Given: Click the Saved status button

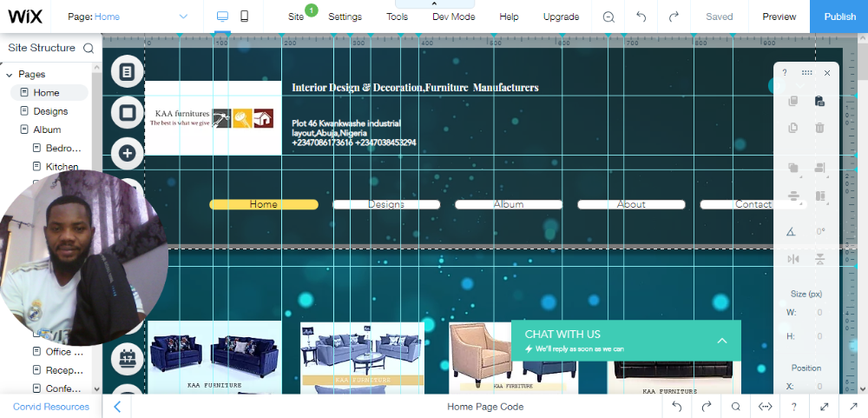Looking at the screenshot, I should (x=719, y=17).
